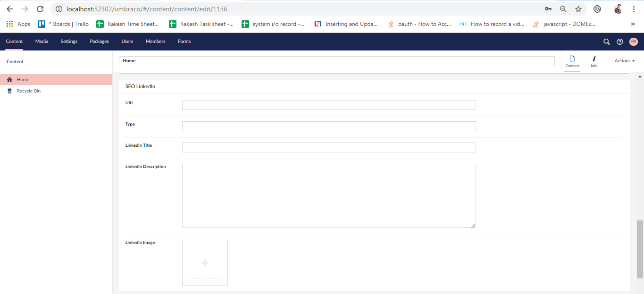This screenshot has height=294, width=644.
Task: Click the browser back arrow
Action: (x=10, y=9)
